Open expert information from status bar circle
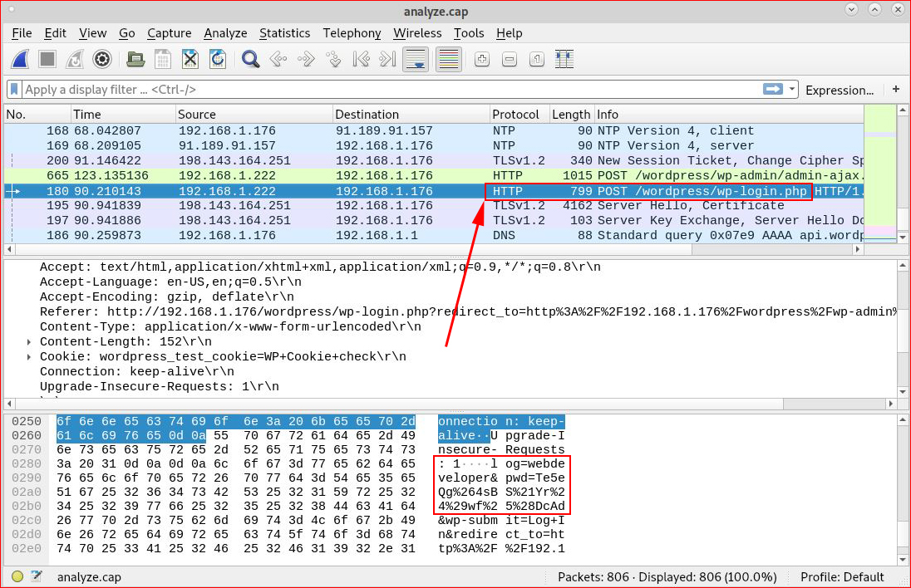 [17, 576]
